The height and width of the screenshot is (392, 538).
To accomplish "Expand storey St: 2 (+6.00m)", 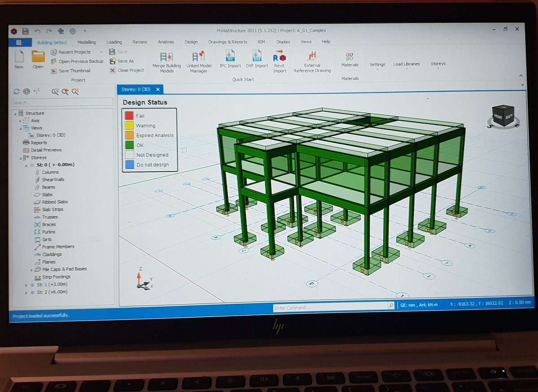I will (x=26, y=292).
